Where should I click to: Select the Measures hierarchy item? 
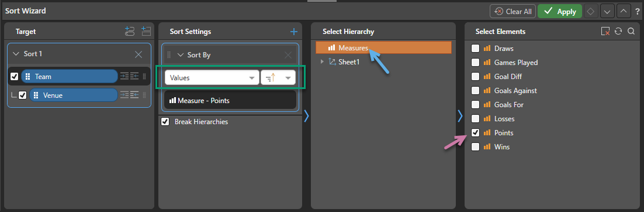pyautogui.click(x=383, y=48)
